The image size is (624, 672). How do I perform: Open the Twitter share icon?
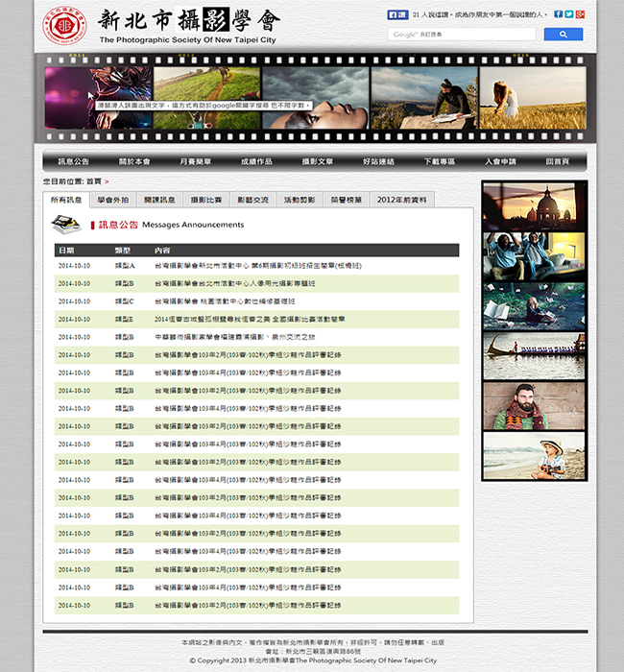(x=568, y=14)
